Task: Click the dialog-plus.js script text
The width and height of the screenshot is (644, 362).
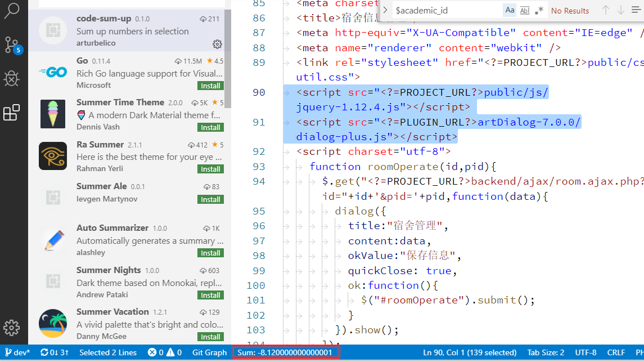Action: pyautogui.click(x=377, y=137)
